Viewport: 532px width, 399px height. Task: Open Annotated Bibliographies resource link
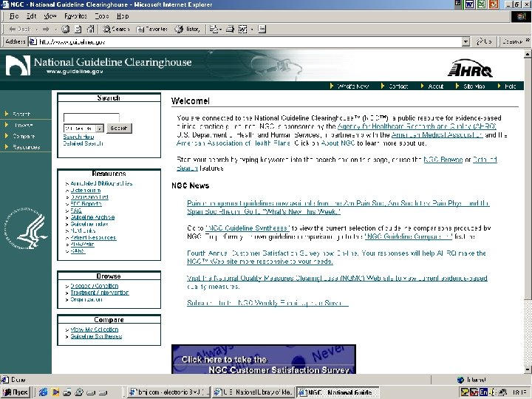click(101, 183)
